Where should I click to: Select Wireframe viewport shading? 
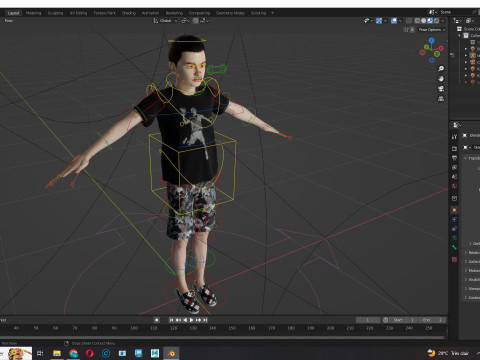point(417,21)
